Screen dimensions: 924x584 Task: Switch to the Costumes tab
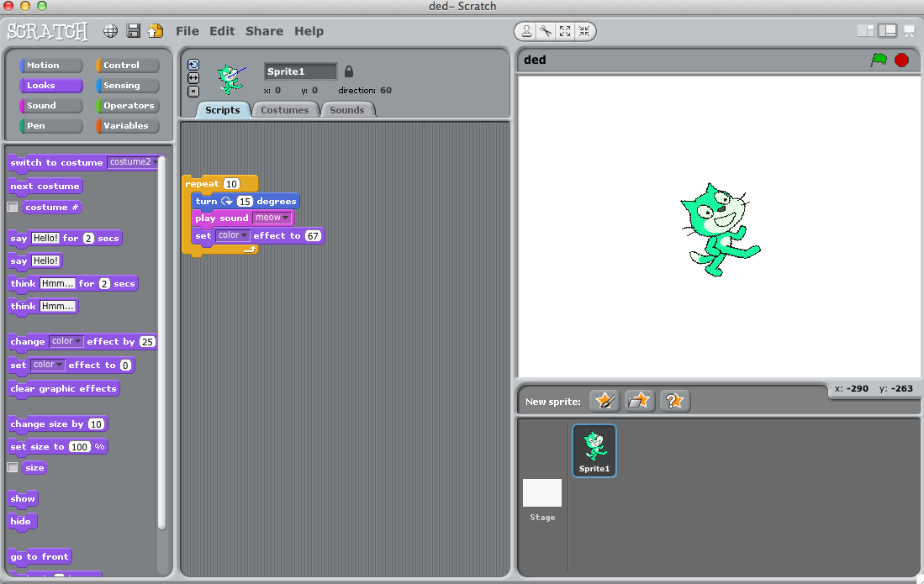tap(285, 110)
